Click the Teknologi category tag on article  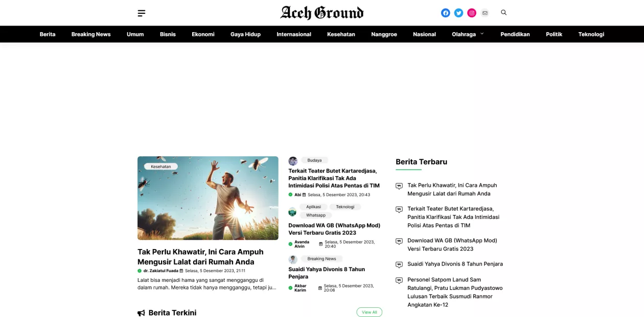point(345,207)
